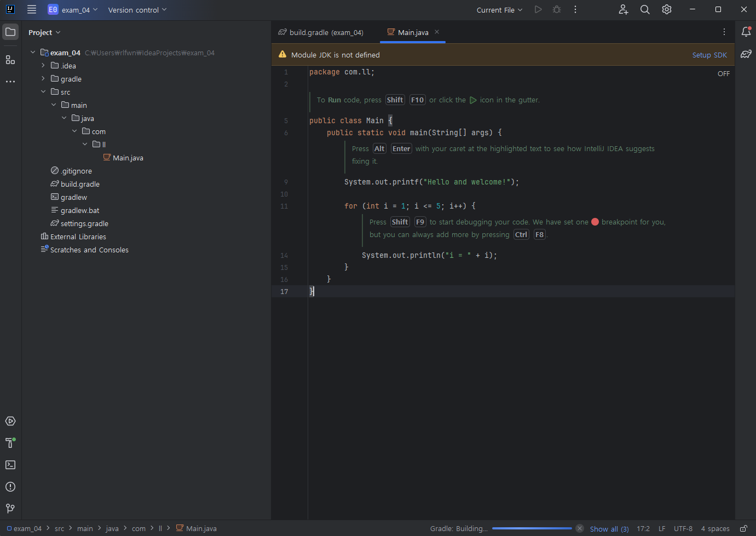Open the Run tool window
The width and height of the screenshot is (756, 536).
[x=10, y=421]
